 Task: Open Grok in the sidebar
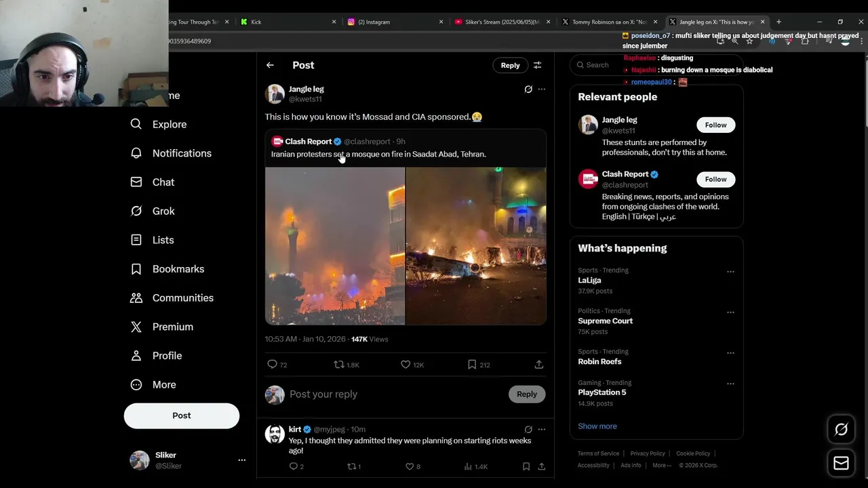click(153, 211)
